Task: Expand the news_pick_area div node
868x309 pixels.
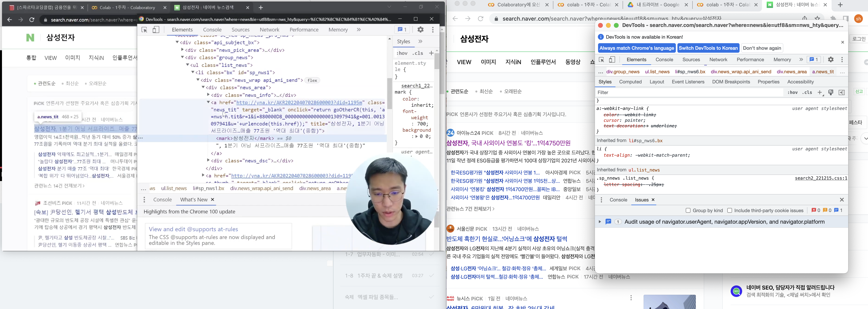Action: click(x=182, y=50)
